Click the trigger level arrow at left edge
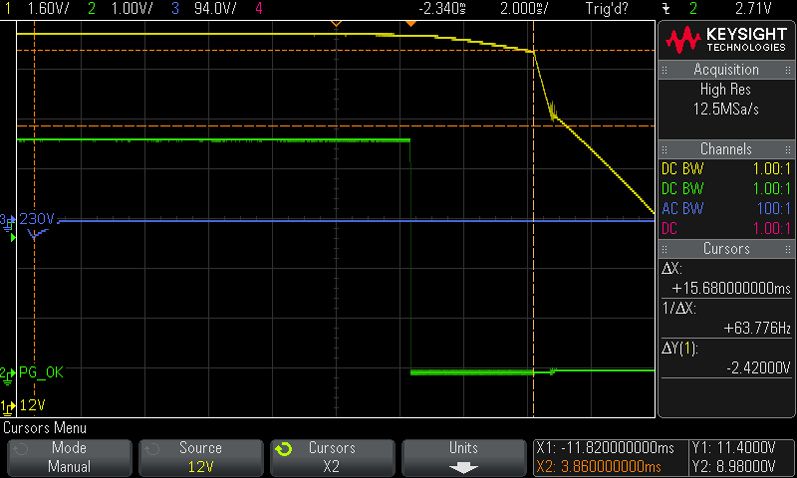The width and height of the screenshot is (797, 478). tap(13, 237)
